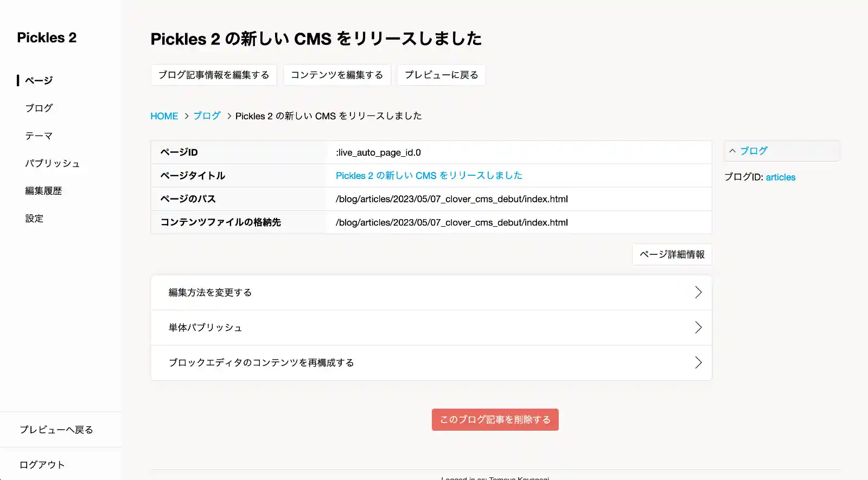Follow the ブログ breadcrumb link
The width and height of the screenshot is (868, 480).
point(207,116)
